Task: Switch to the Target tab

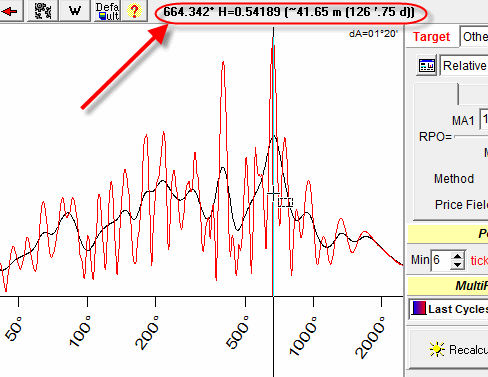Action: tap(431, 37)
